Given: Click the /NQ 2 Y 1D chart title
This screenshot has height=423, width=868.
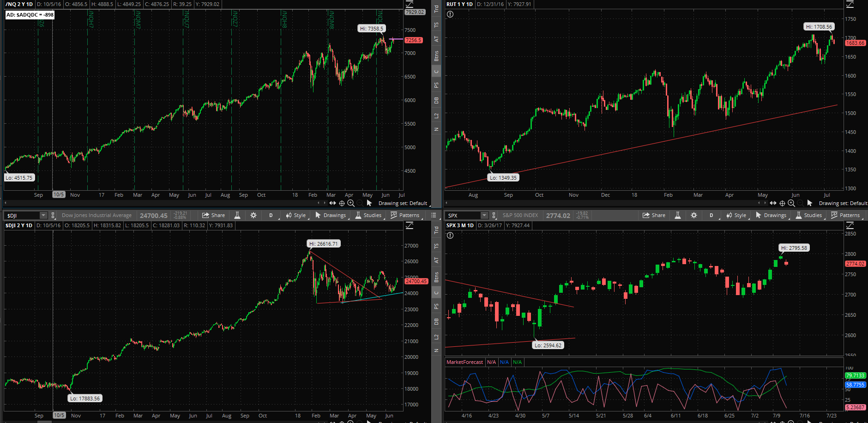Looking at the screenshot, I should pyautogui.click(x=19, y=4).
